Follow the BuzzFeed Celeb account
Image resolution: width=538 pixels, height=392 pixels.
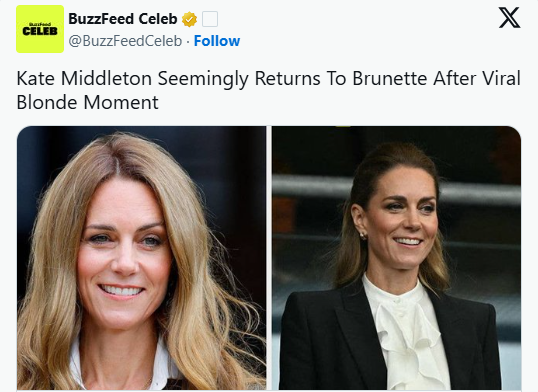coord(217,41)
